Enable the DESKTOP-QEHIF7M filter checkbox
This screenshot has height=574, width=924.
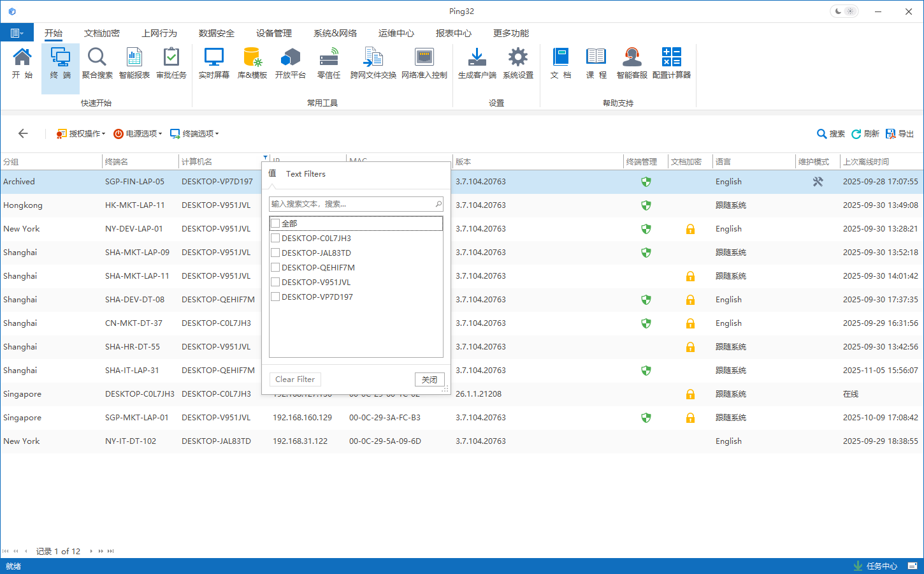point(275,267)
